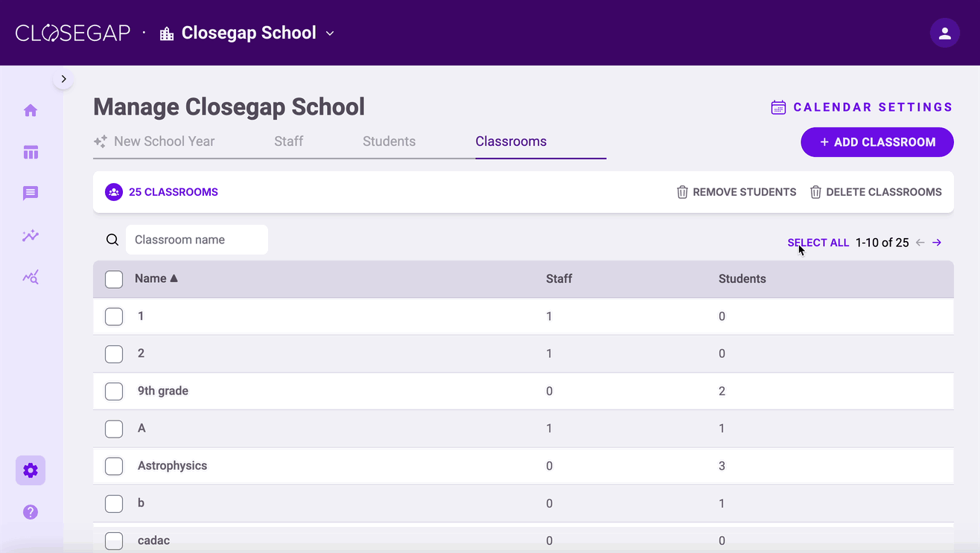Viewport: 980px width, 553px height.
Task: Sort by Name column arrow
Action: 174,278
